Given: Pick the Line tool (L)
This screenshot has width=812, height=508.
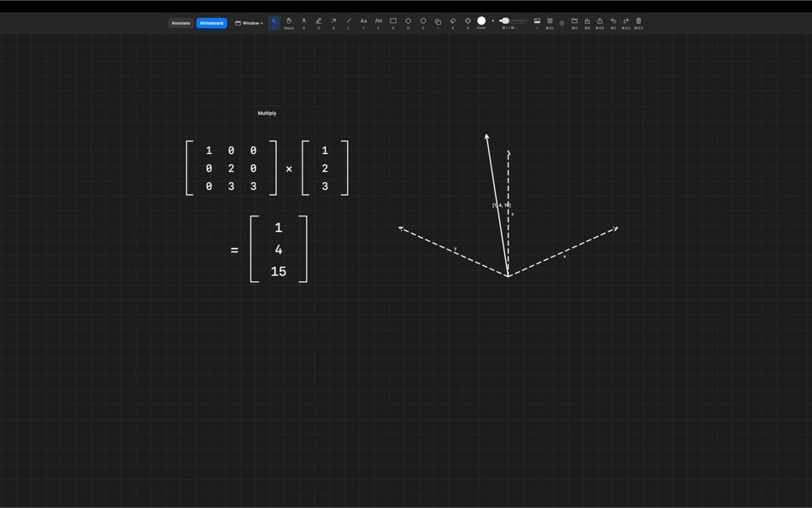Looking at the screenshot, I should click(x=348, y=21).
